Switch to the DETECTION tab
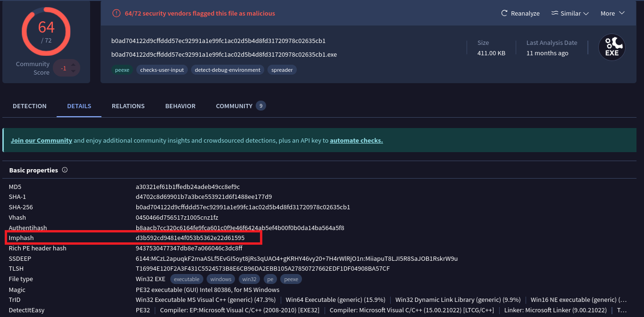644x317 pixels. pyautogui.click(x=30, y=106)
